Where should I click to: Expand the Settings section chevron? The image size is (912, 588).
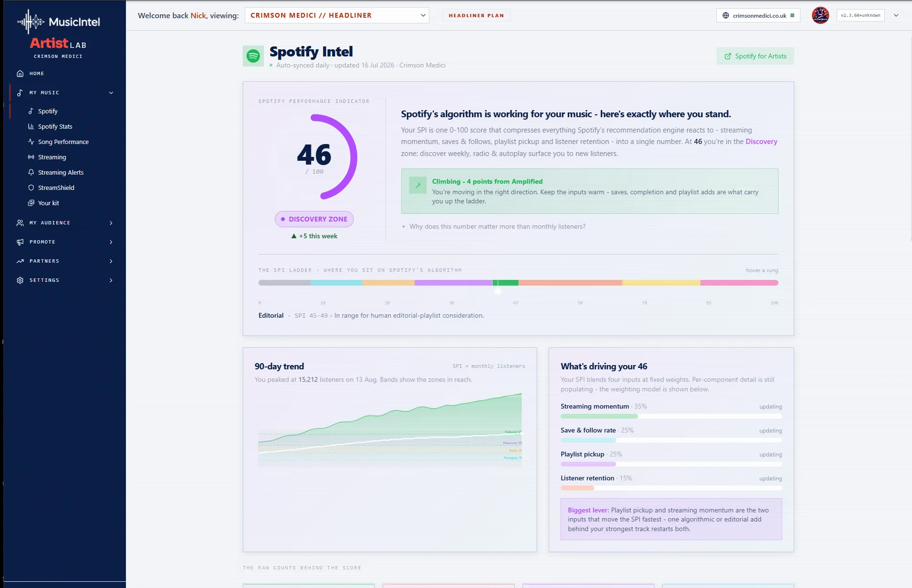pyautogui.click(x=111, y=280)
